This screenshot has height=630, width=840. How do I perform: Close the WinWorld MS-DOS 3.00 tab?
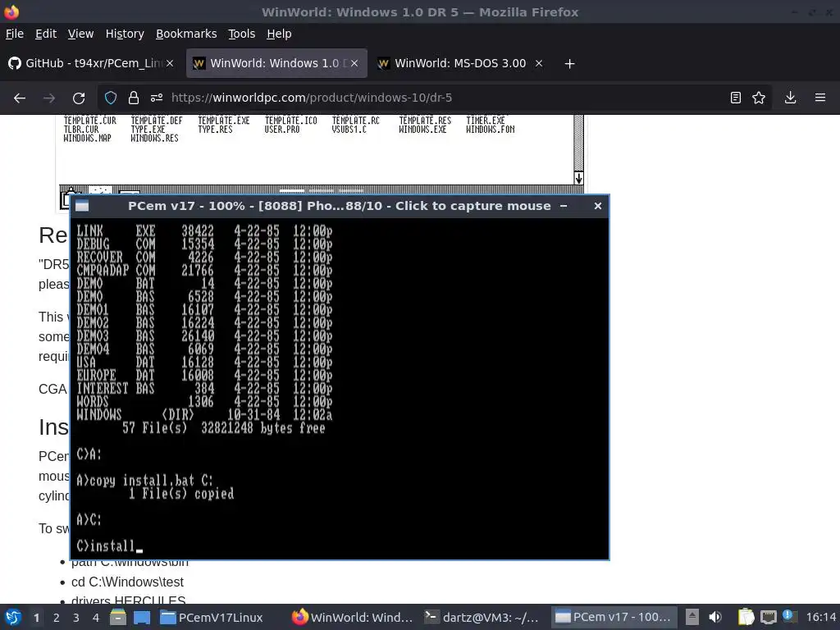pos(539,63)
